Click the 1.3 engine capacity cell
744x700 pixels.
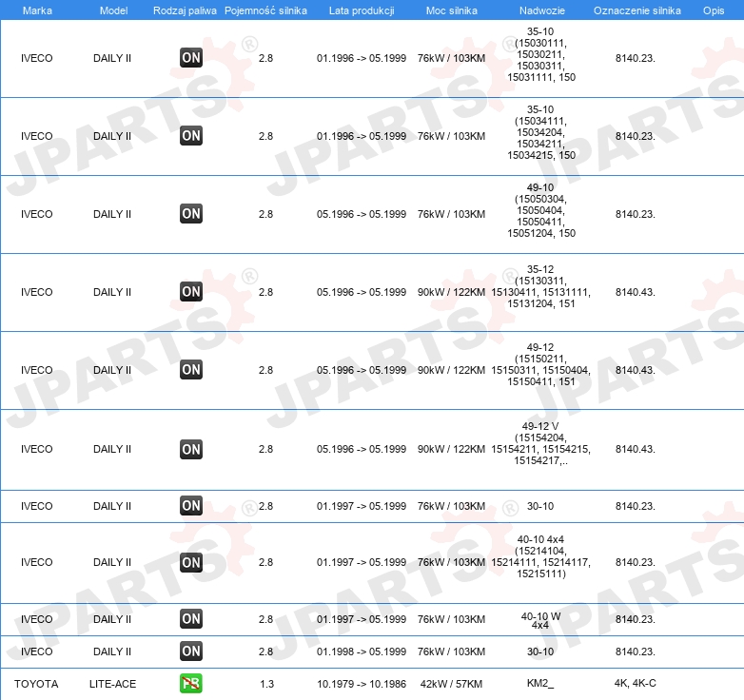click(266, 684)
